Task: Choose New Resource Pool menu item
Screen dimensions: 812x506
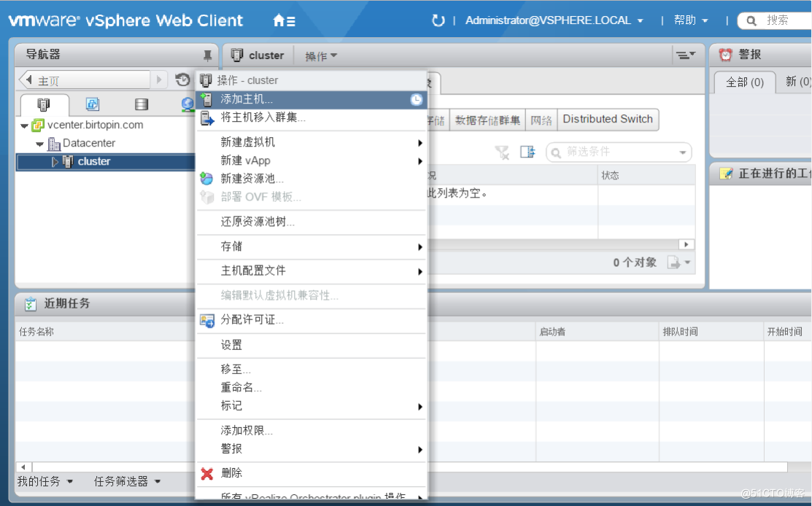Action: 312,179
